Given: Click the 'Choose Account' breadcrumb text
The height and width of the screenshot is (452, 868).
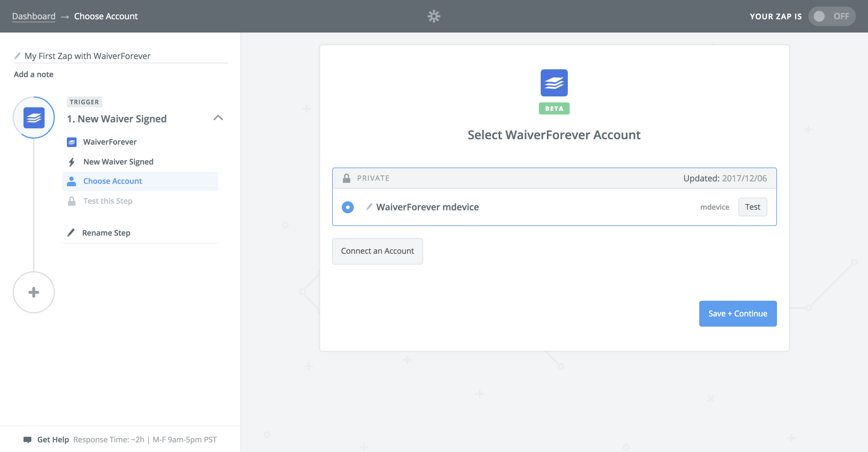Looking at the screenshot, I should 106,16.
